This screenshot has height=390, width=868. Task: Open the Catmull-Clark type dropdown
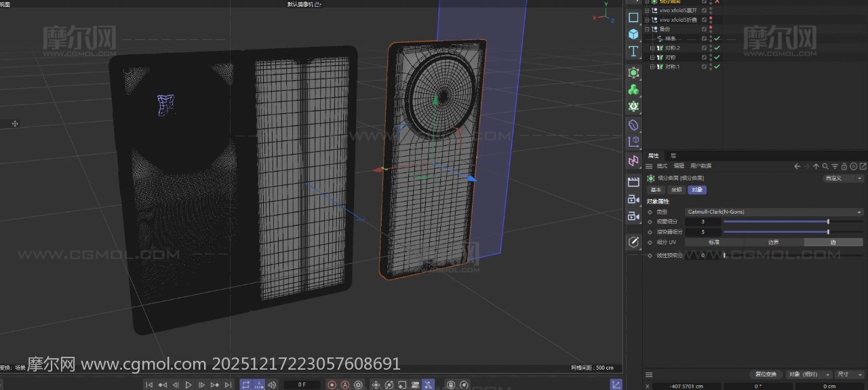(773, 212)
